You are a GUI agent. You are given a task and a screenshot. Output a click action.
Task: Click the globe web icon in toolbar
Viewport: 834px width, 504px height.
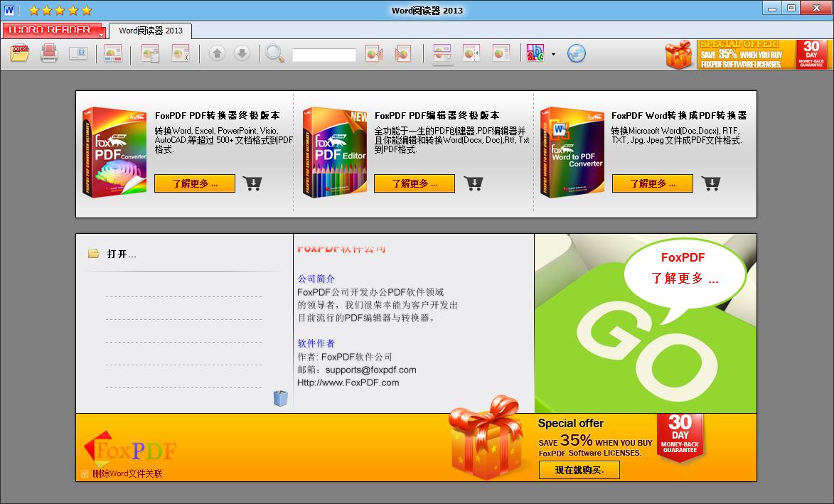tap(577, 53)
